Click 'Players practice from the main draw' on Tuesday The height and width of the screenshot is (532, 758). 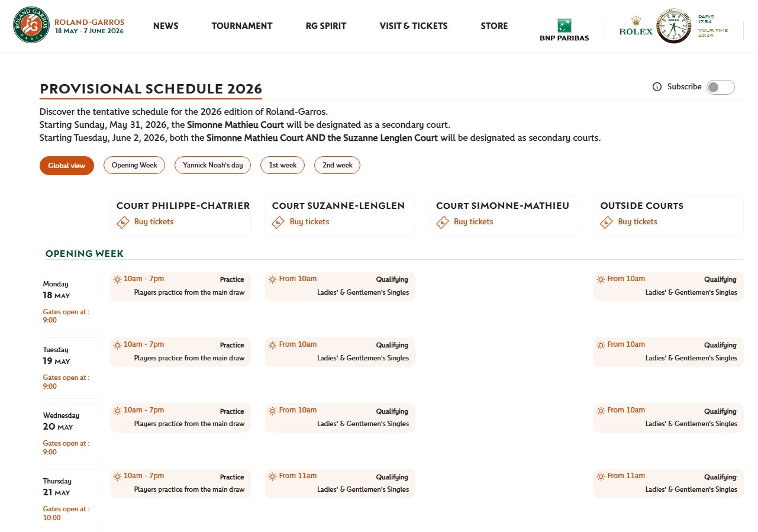189,358
